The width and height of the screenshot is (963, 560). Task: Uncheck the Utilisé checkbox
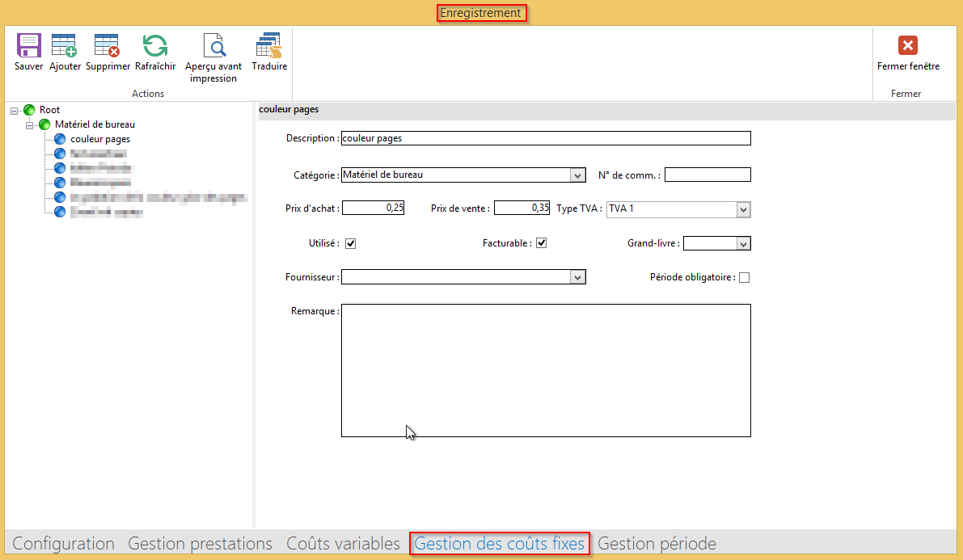point(351,243)
